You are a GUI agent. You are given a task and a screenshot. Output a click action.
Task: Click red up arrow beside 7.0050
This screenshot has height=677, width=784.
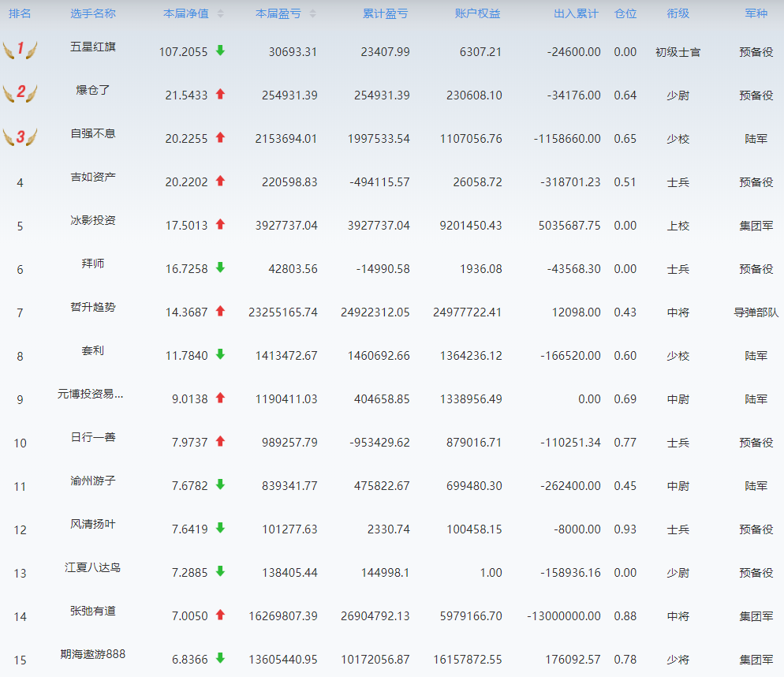tap(220, 615)
